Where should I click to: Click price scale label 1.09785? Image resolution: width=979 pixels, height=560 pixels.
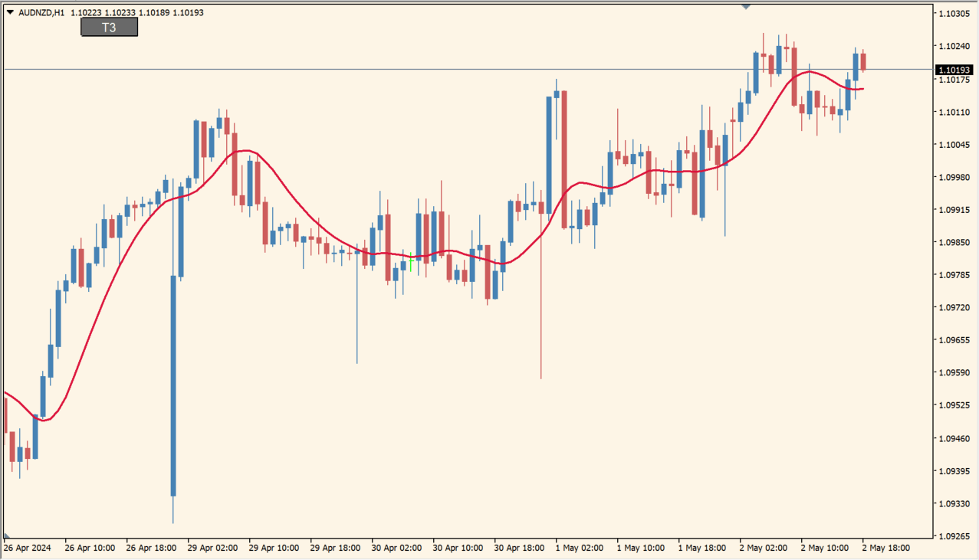tap(954, 275)
